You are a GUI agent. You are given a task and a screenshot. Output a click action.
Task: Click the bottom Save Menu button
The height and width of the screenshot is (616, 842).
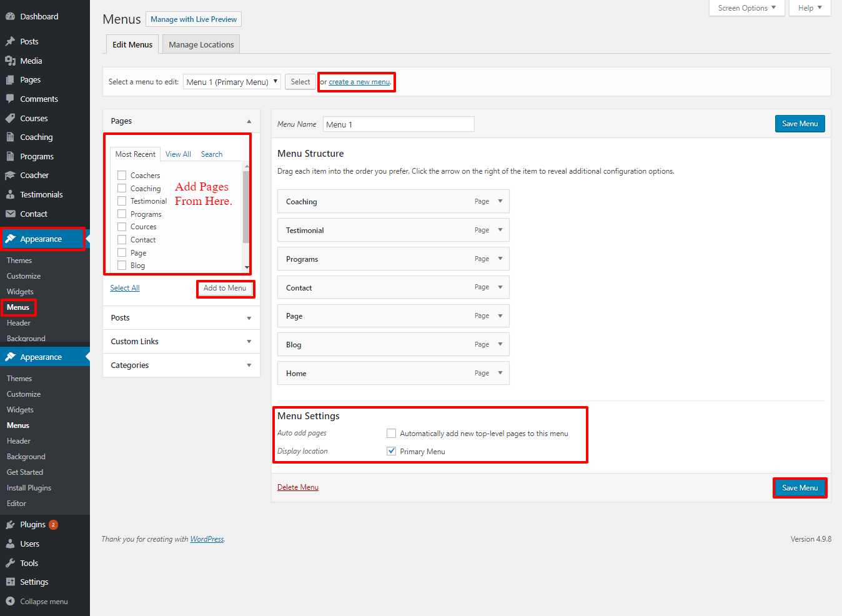click(x=800, y=488)
